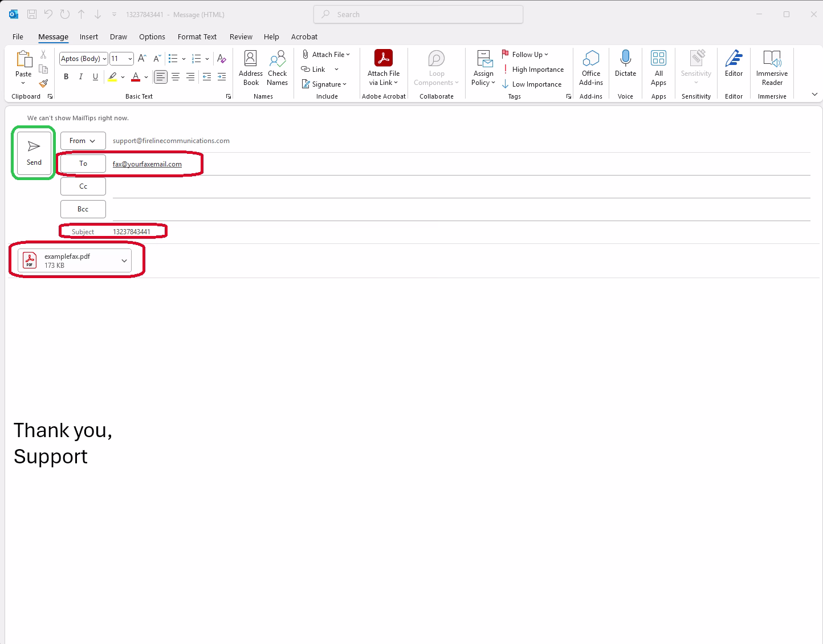Toggle Italic formatting
The width and height of the screenshot is (823, 644).
(80, 76)
